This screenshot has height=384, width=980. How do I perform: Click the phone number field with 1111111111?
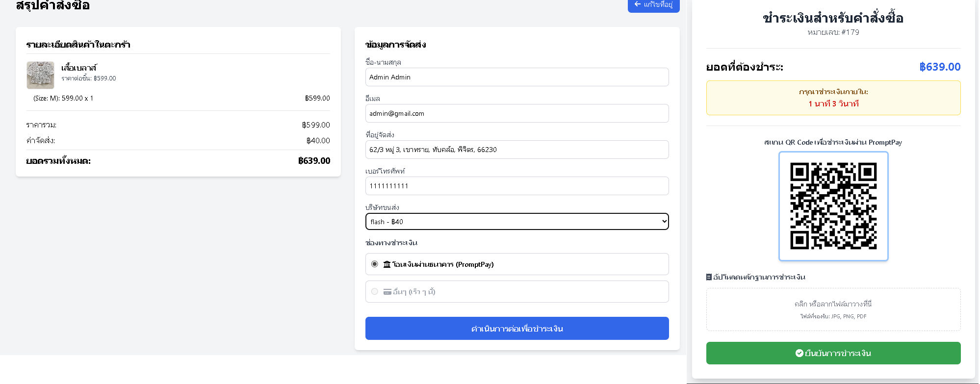point(516,186)
